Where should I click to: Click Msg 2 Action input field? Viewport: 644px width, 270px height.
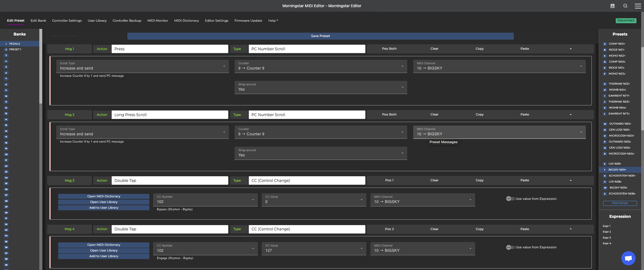click(170, 115)
